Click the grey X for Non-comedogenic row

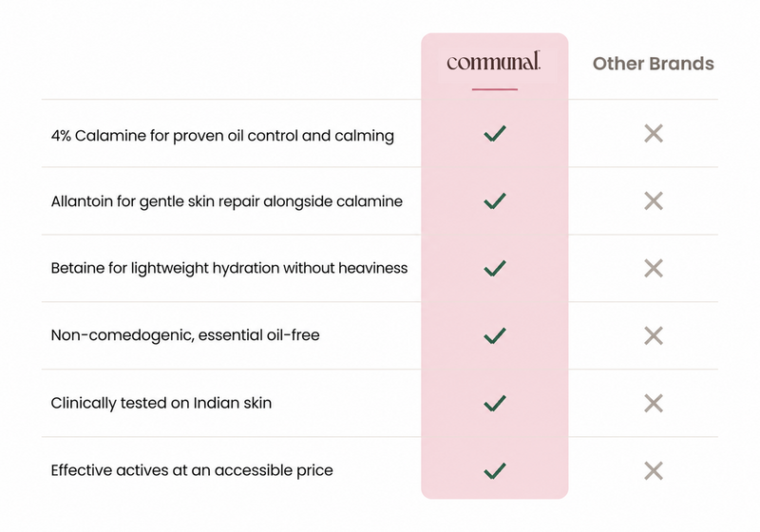point(654,335)
